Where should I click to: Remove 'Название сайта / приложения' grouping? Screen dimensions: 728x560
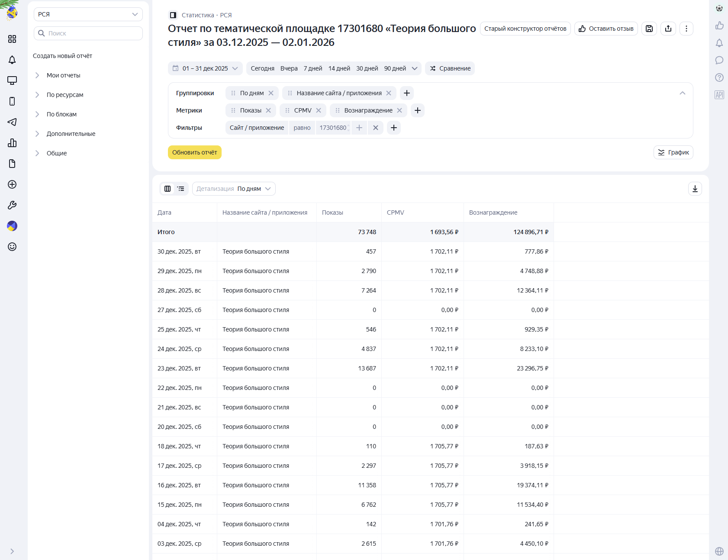389,93
